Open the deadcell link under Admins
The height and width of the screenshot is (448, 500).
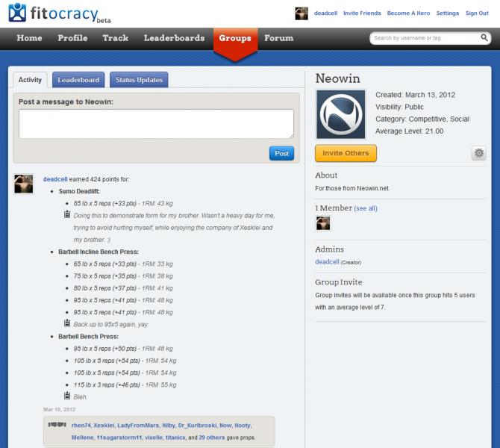tap(327, 262)
